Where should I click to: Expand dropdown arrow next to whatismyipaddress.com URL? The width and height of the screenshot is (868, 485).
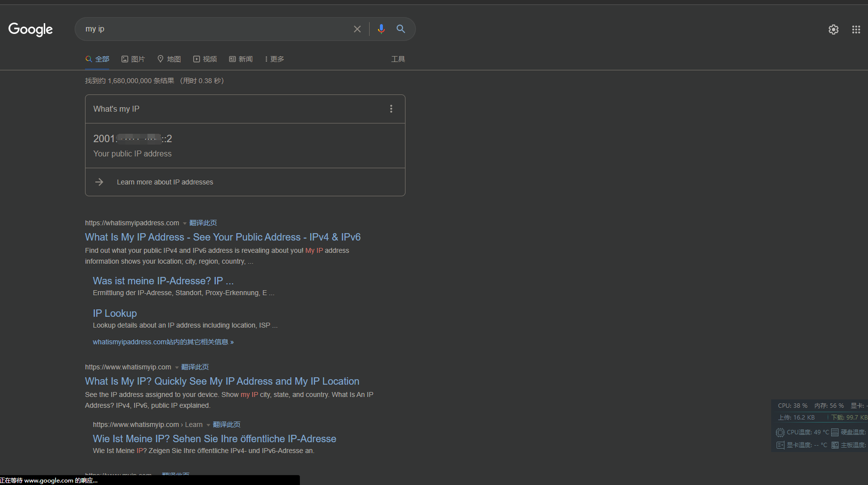pos(185,223)
